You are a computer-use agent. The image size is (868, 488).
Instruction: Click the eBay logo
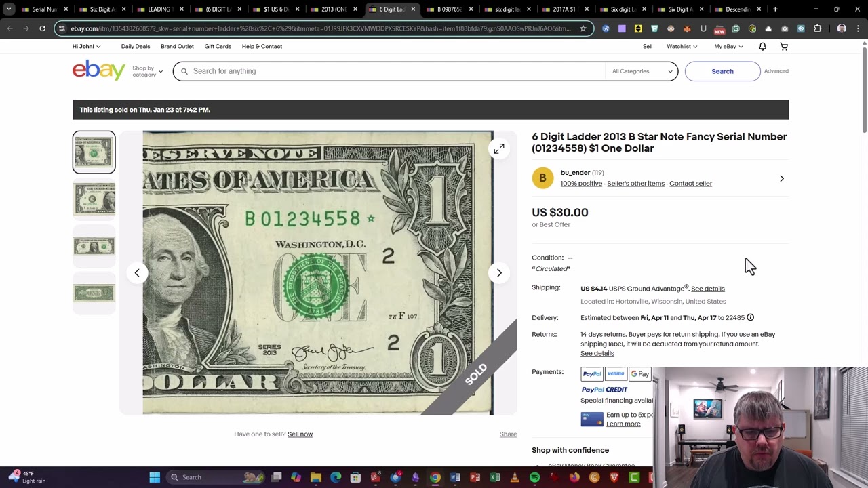99,70
